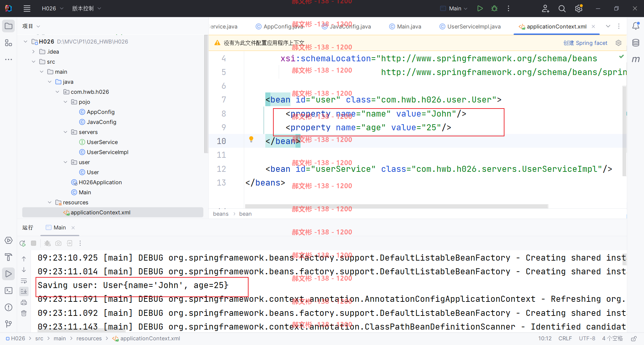644x345 pixels.
Task: Open the Services tool window icon
Action: click(8, 240)
